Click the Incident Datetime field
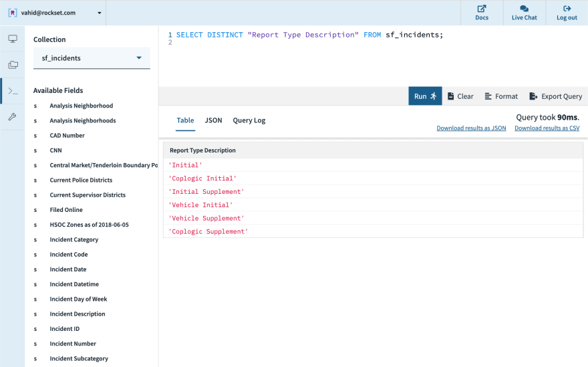This screenshot has height=367, width=588. pyautogui.click(x=74, y=284)
